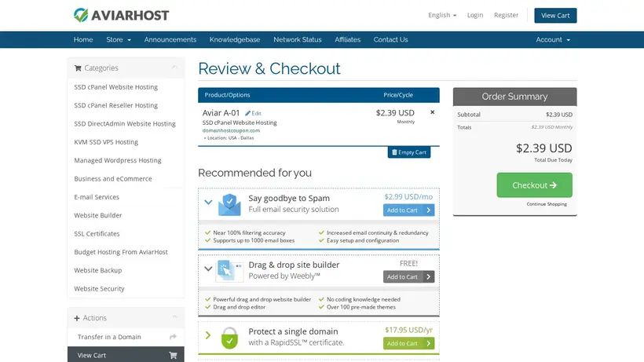Add RapidSSL certificate to cart
Screen dimensions: 644x362
click(x=408, y=343)
